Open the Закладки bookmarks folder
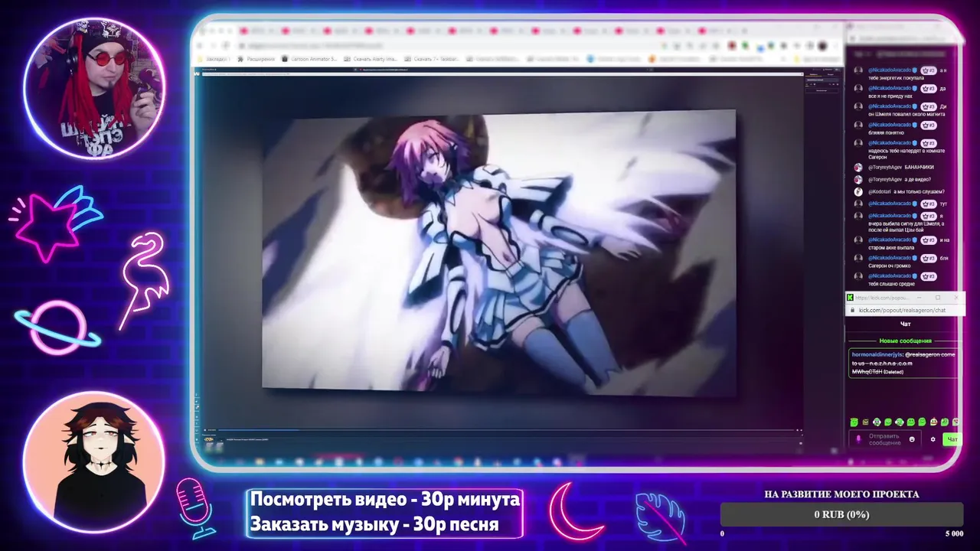Screen dimensions: 980x551 click(215, 59)
